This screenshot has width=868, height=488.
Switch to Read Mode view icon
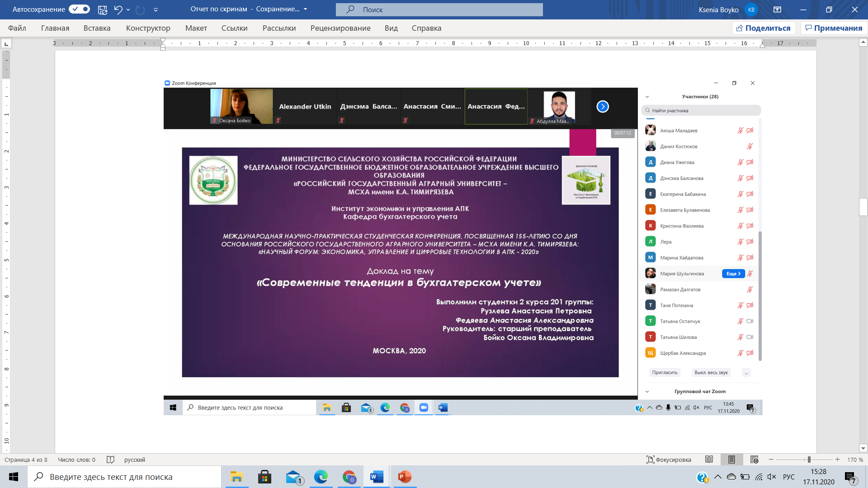click(x=709, y=460)
